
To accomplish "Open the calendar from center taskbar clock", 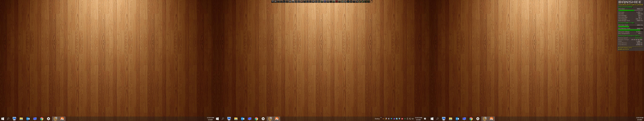I will (x=418, y=119).
